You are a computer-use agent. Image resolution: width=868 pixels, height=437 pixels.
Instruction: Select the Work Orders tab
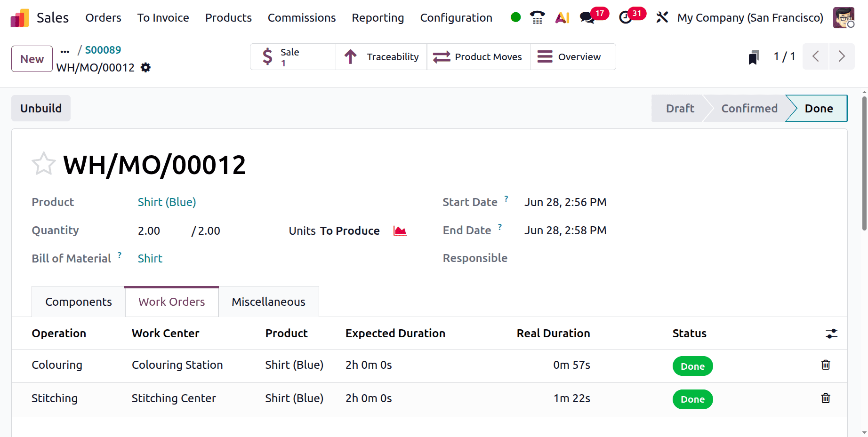[x=171, y=302]
